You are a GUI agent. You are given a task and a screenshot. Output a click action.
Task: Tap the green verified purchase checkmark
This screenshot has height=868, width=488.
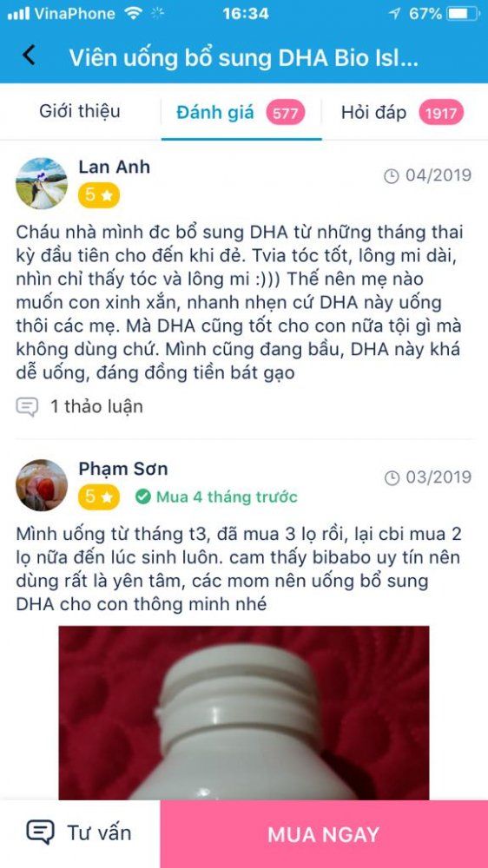click(x=143, y=497)
